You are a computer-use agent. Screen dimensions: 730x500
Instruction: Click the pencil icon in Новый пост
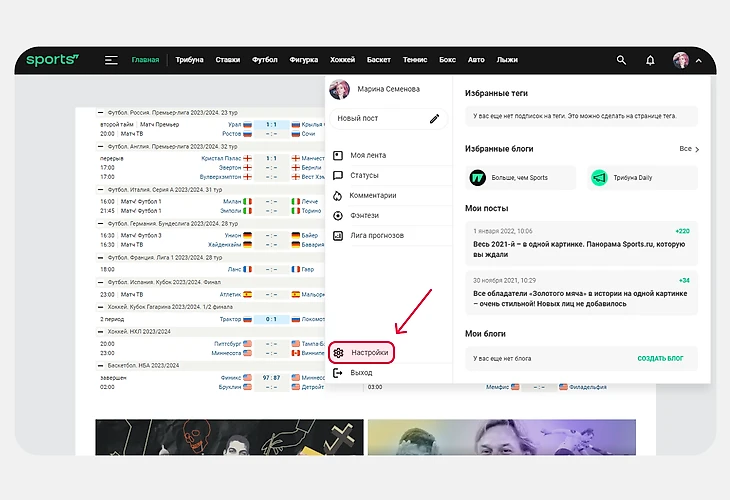click(434, 118)
